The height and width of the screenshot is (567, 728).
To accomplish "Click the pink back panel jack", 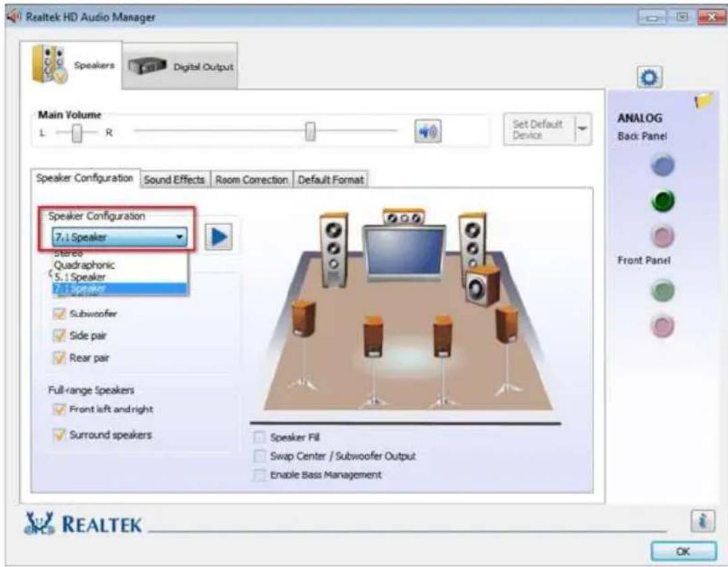I will click(662, 236).
